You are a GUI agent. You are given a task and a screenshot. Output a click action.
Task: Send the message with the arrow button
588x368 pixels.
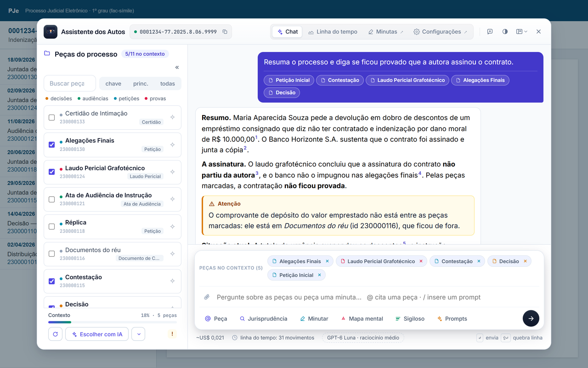pyautogui.click(x=531, y=318)
